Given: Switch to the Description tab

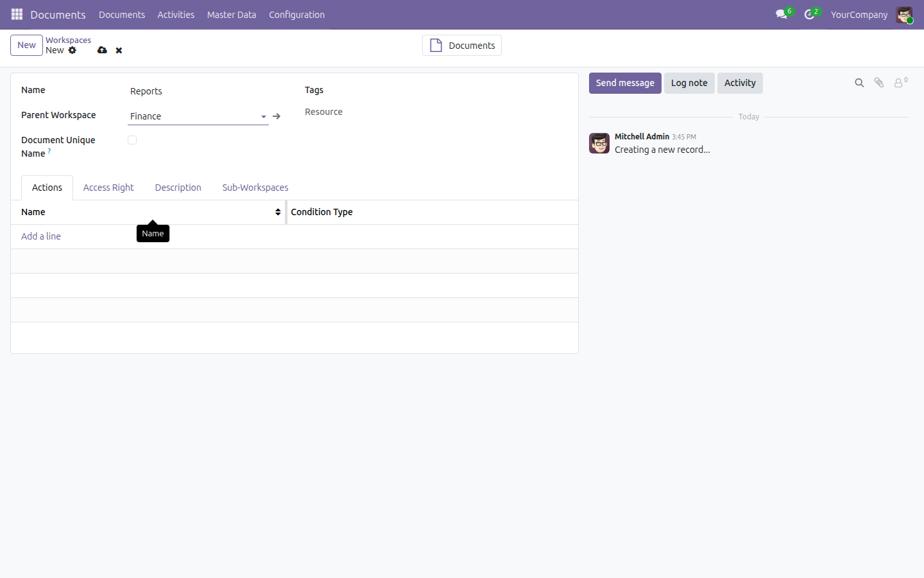Looking at the screenshot, I should (178, 188).
